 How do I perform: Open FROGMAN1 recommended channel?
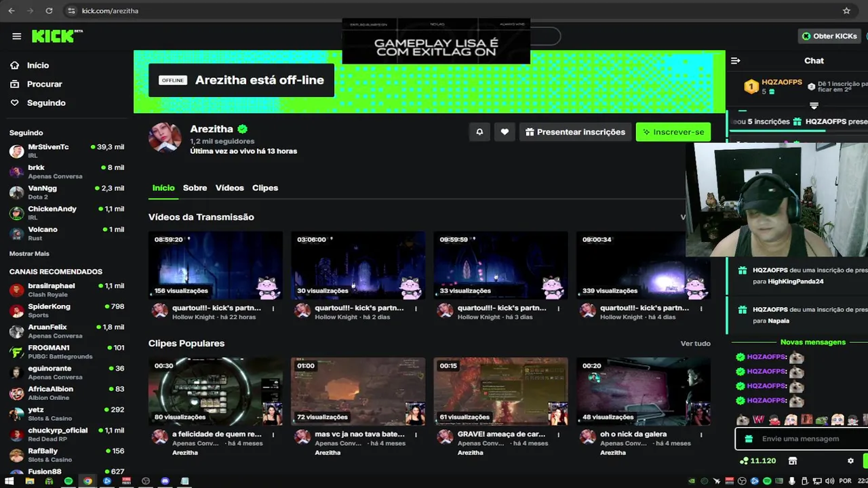(x=66, y=352)
